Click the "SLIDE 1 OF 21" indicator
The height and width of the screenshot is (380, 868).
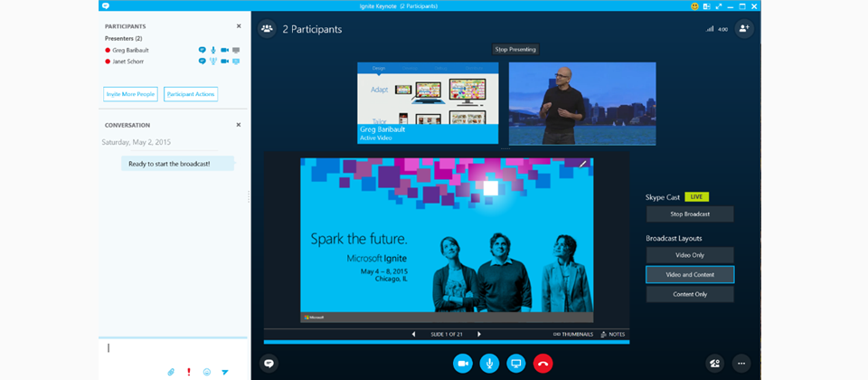click(x=446, y=334)
